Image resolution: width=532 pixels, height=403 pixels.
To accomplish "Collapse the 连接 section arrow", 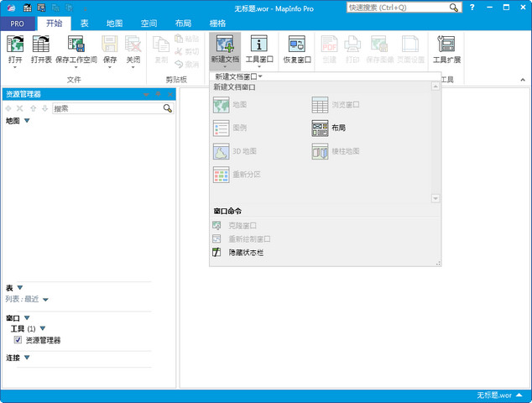I will [x=27, y=358].
